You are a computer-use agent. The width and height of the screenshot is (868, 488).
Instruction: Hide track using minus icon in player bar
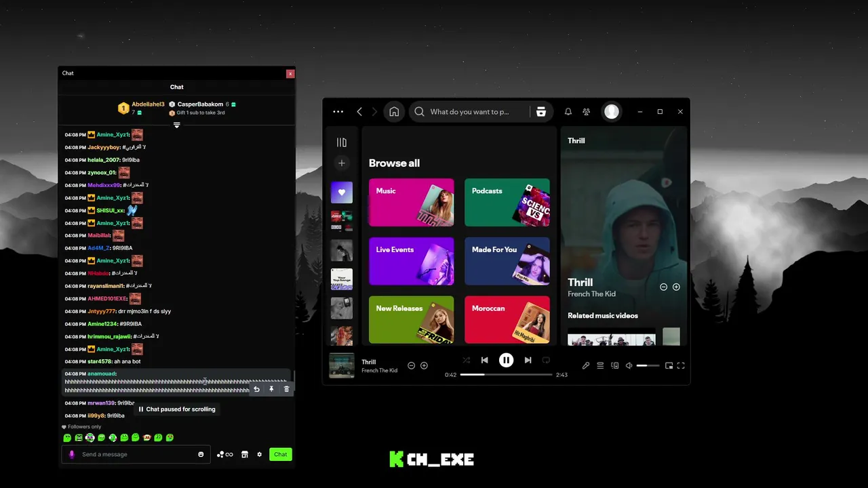(411, 366)
